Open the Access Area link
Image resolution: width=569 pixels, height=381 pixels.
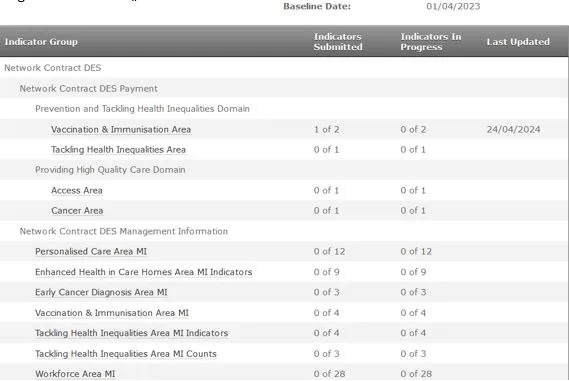point(77,190)
